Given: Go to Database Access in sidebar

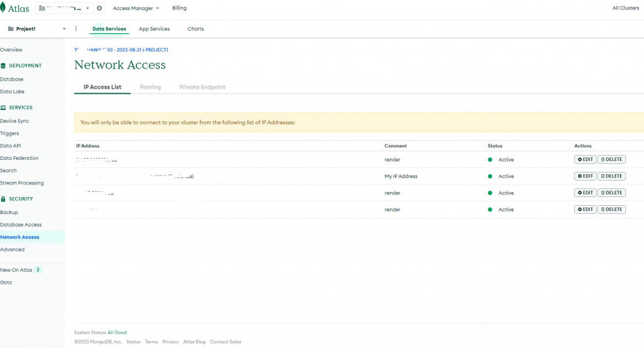Looking at the screenshot, I should [21, 225].
